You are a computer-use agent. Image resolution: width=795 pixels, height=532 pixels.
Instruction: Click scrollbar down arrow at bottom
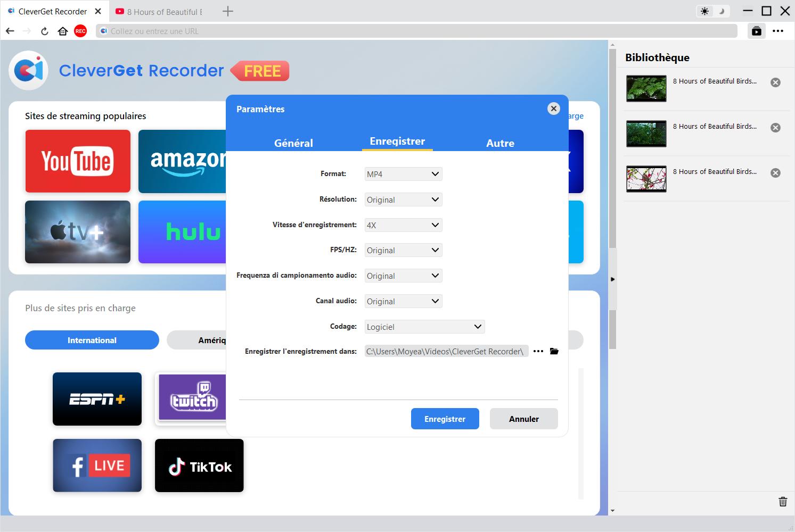(x=612, y=511)
